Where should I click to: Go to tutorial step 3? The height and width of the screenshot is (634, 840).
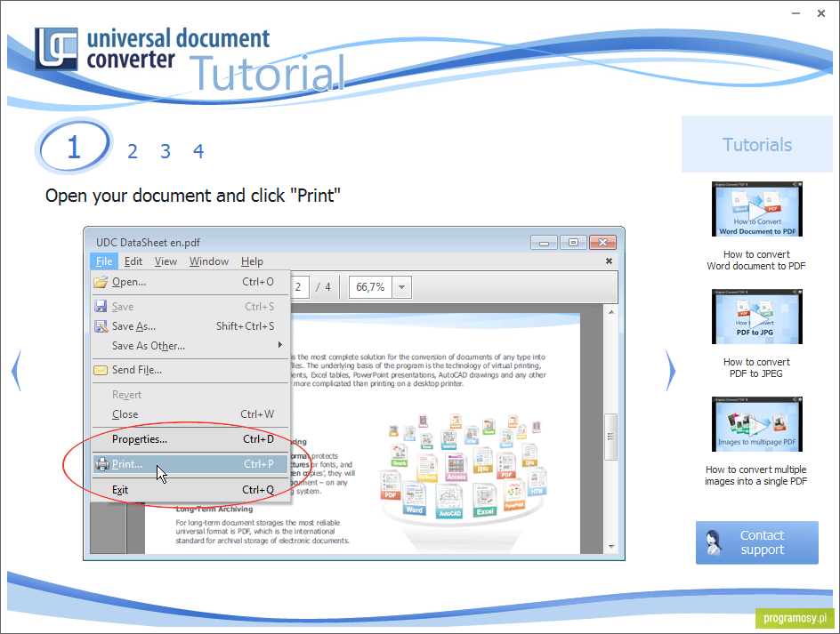coord(166,151)
